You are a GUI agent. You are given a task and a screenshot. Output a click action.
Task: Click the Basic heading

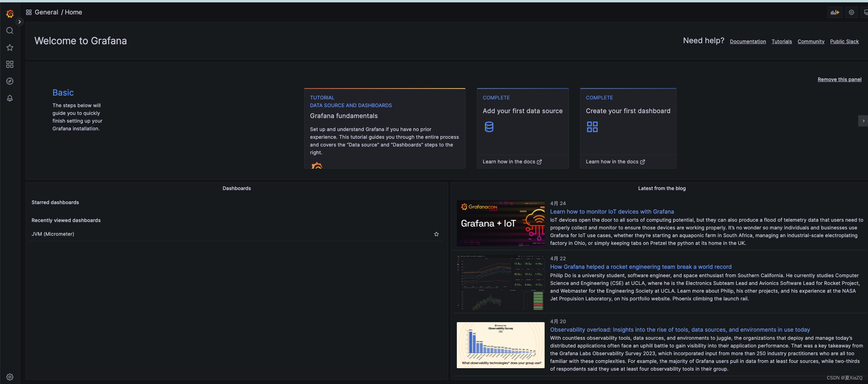point(63,92)
